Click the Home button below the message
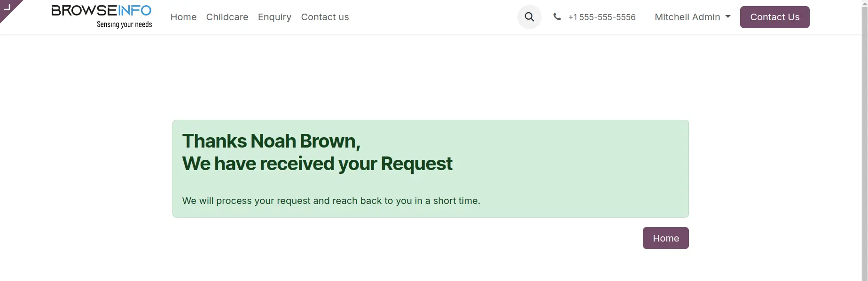This screenshot has height=281, width=868. tap(665, 238)
